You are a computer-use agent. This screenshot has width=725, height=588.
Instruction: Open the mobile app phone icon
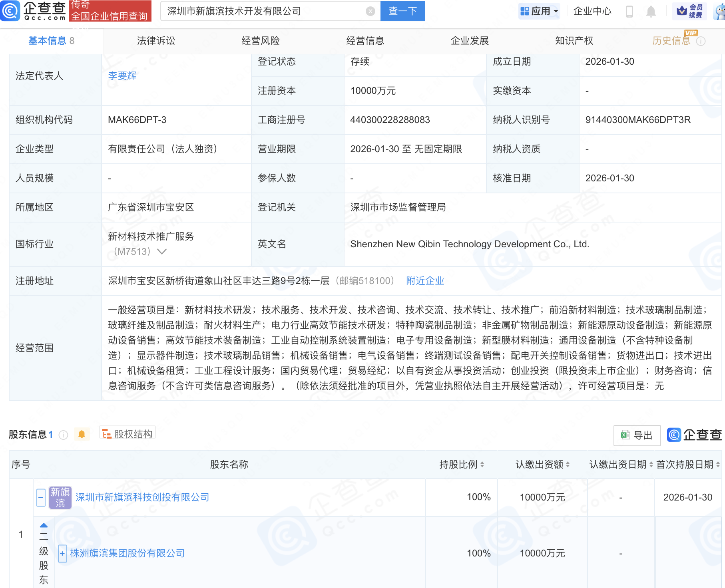pyautogui.click(x=629, y=12)
